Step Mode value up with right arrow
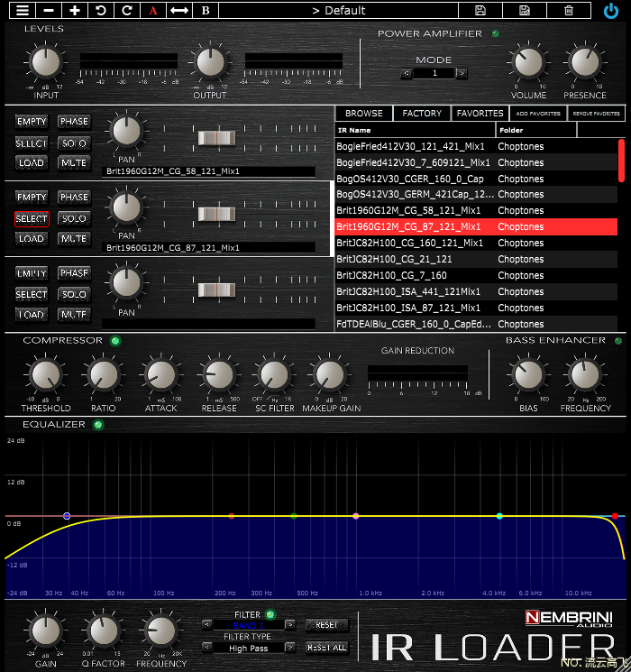This screenshot has width=631, height=672. click(x=462, y=73)
